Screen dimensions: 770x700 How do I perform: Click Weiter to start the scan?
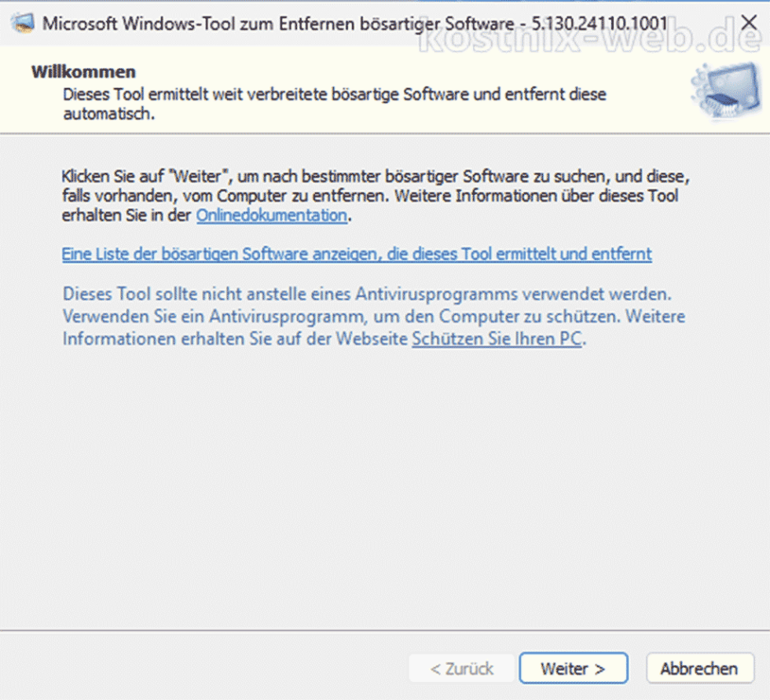pyautogui.click(x=573, y=668)
